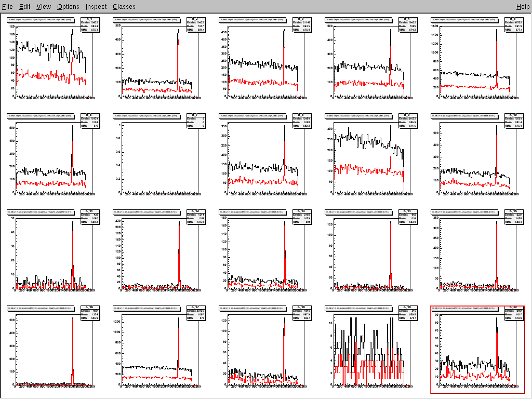This screenshot has width=532, height=399.
Task: Select the h_18 statistics box
Action: pos(302,313)
